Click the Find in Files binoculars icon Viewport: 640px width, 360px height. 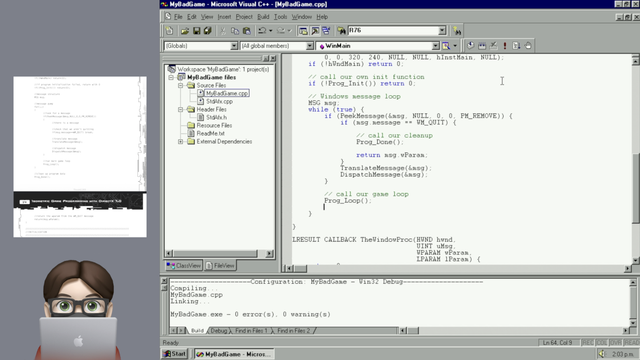point(341,31)
